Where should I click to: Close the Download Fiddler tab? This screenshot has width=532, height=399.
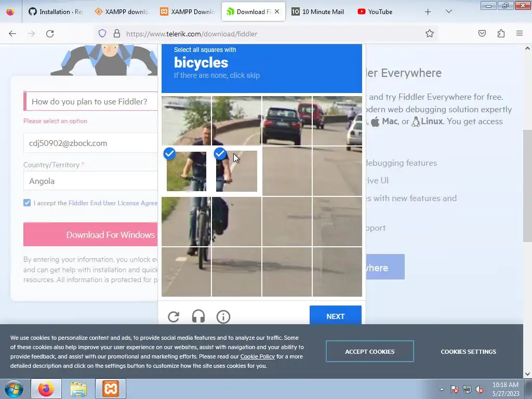pos(277,11)
